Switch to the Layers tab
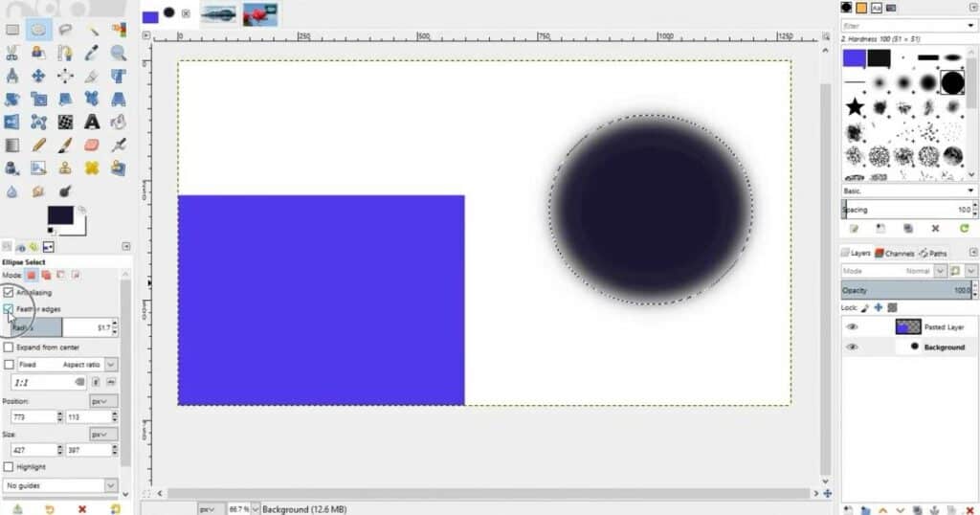Screen dimensions: 980x515 point(857,253)
